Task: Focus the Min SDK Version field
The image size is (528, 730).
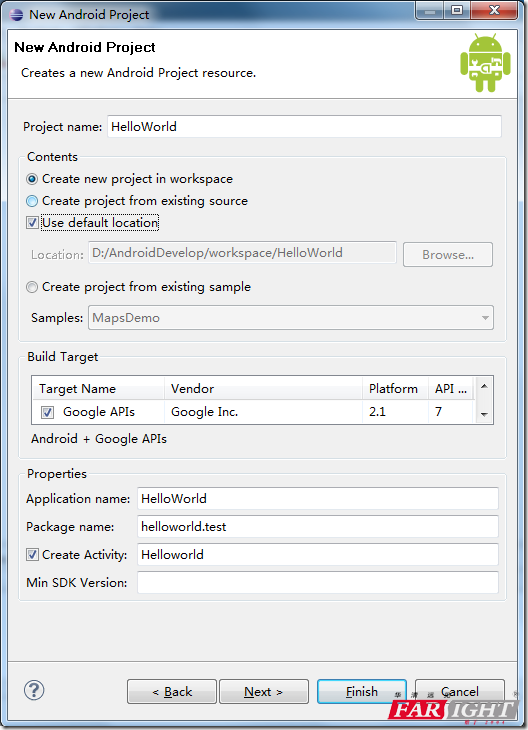Action: (x=318, y=582)
